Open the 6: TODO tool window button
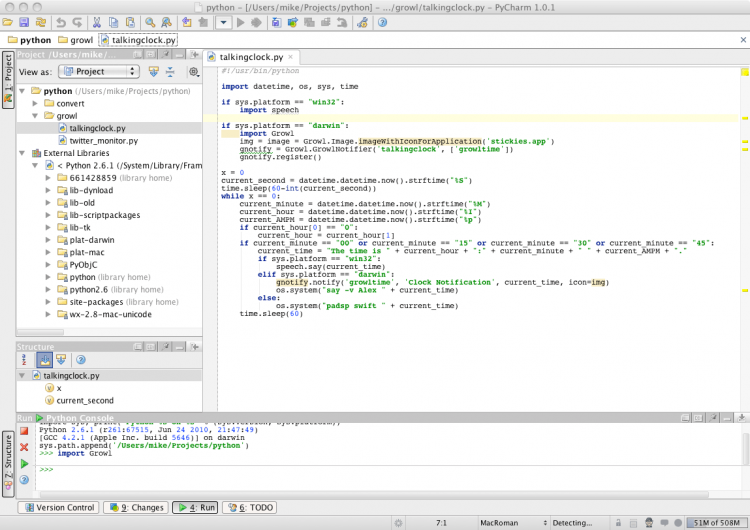The height and width of the screenshot is (530, 750). (250, 508)
